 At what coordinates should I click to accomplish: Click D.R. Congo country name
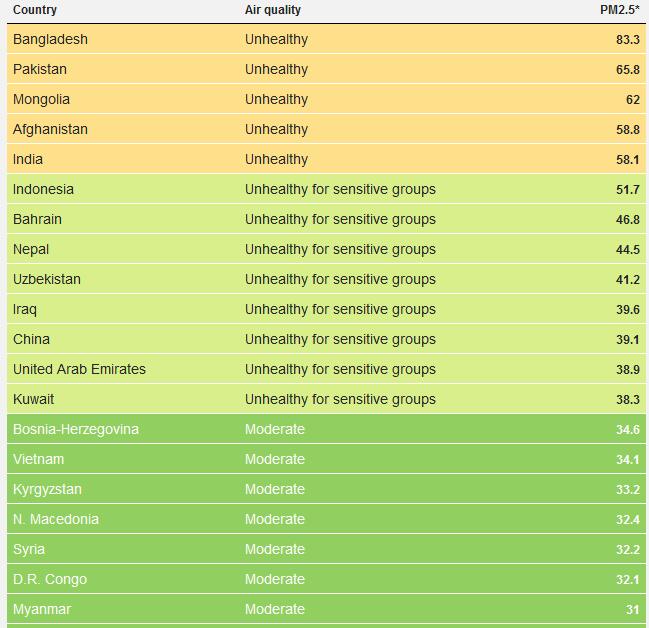click(x=50, y=579)
